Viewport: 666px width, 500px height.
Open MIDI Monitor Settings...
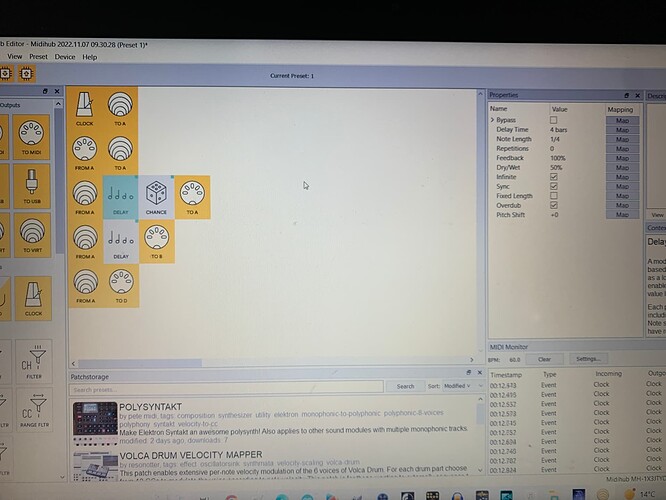click(x=588, y=359)
